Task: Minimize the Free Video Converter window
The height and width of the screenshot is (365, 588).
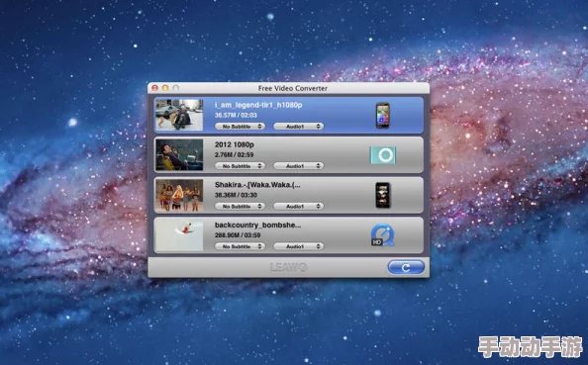Action: coord(165,88)
